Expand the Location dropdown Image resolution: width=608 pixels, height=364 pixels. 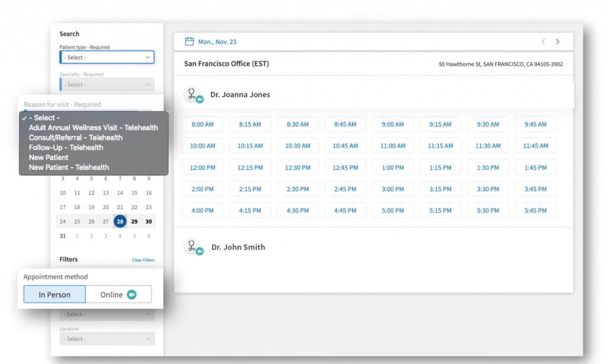point(107,339)
